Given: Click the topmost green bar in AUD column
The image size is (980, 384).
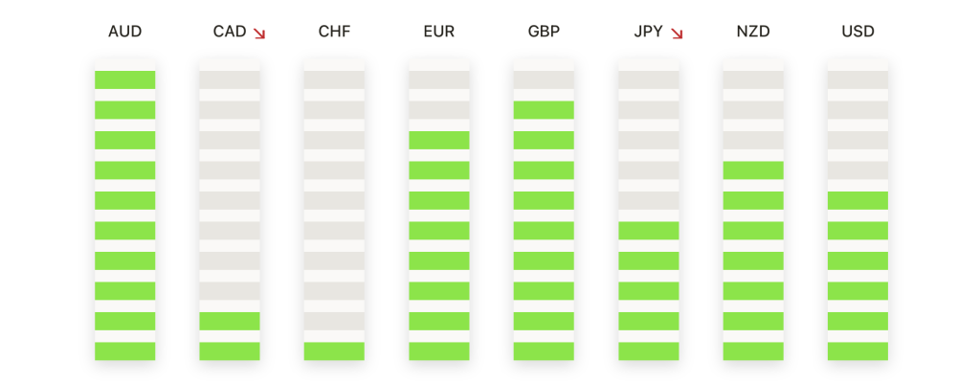Looking at the screenshot, I should click(125, 80).
